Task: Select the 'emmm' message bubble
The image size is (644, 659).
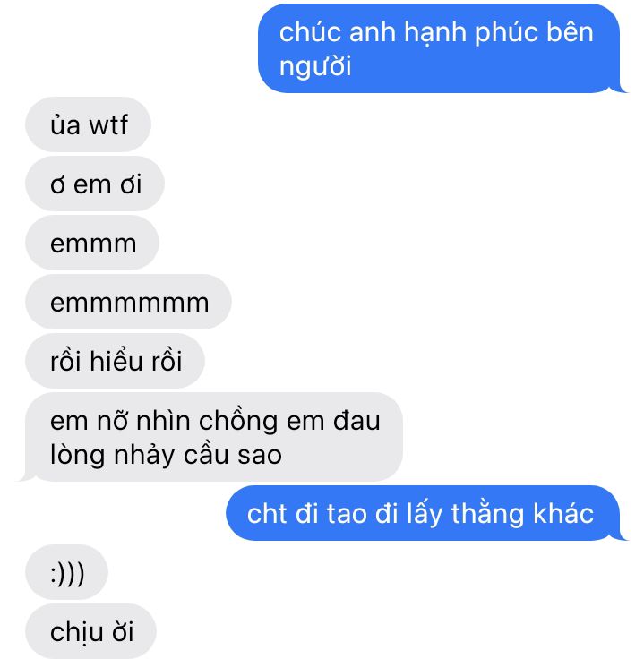Action: coord(92,243)
